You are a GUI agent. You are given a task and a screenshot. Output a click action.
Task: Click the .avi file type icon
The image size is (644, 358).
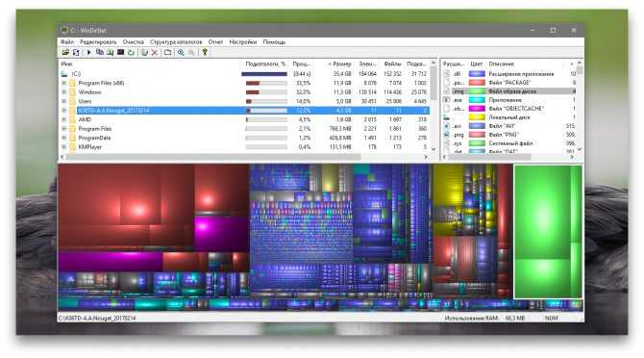[x=446, y=126]
